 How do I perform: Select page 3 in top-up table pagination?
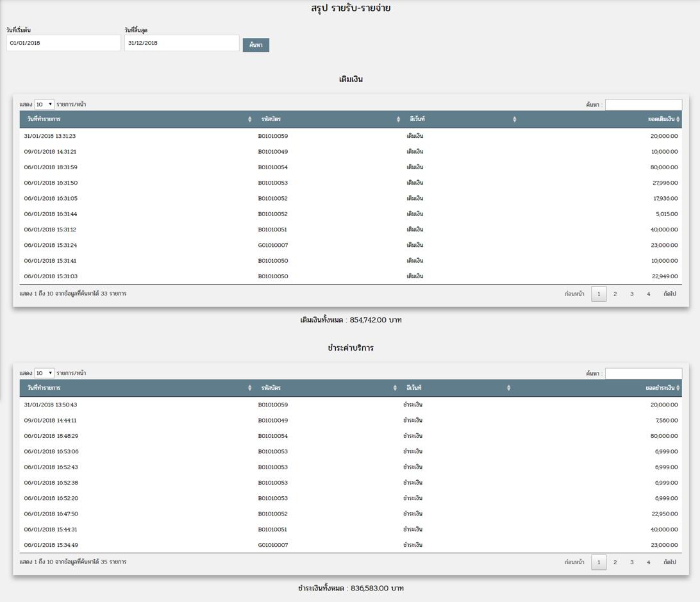(631, 294)
